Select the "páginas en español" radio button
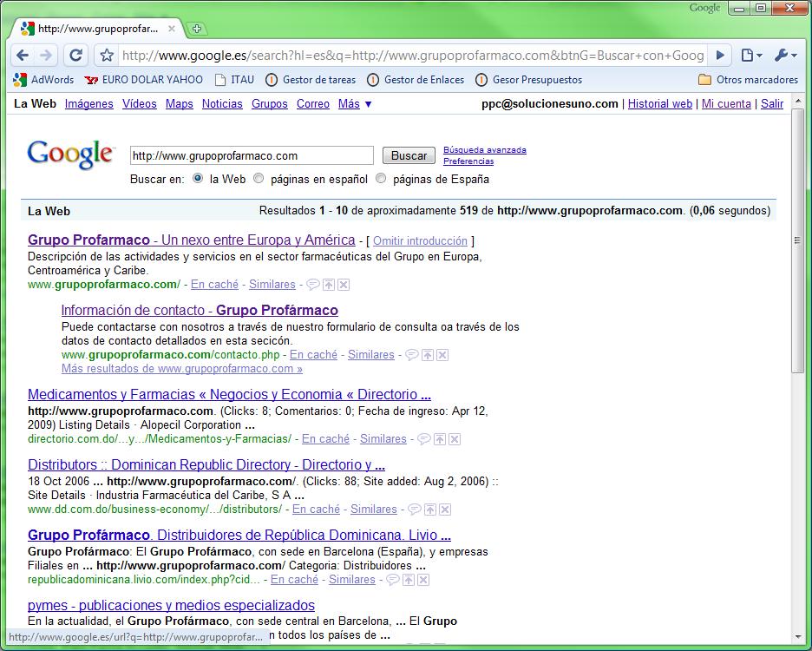The width and height of the screenshot is (812, 651). click(259, 178)
